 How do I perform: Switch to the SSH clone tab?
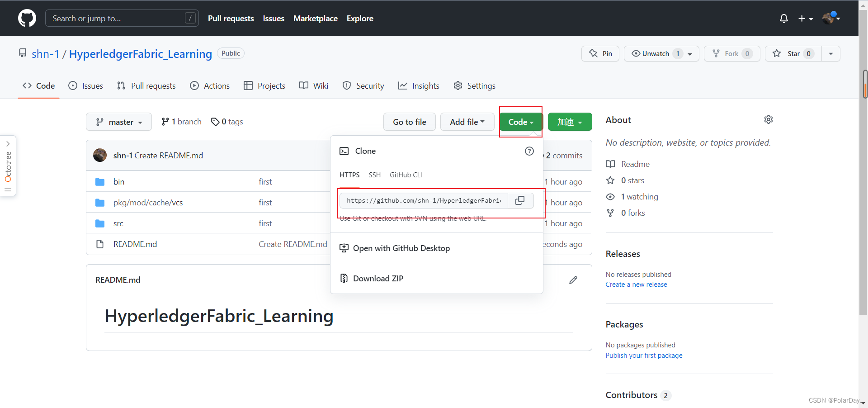[x=374, y=175]
